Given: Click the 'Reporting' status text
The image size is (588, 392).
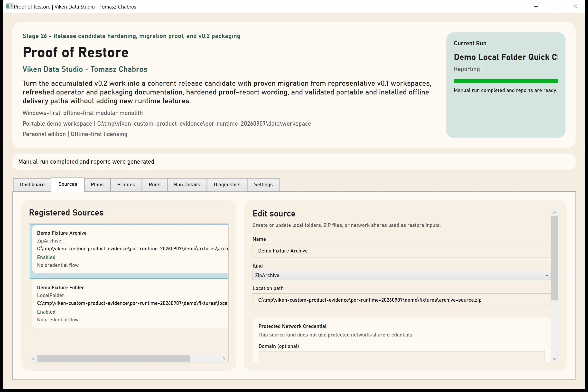Looking at the screenshot, I should [467, 69].
